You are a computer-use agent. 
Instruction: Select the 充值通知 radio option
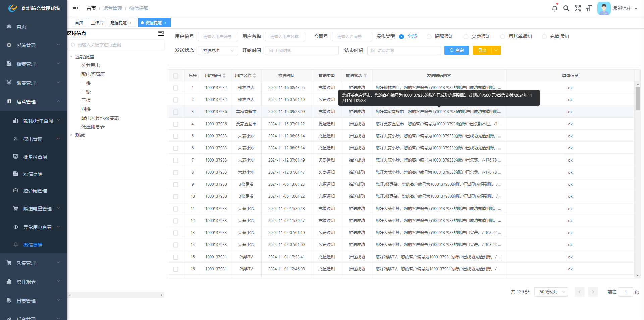tap(544, 37)
